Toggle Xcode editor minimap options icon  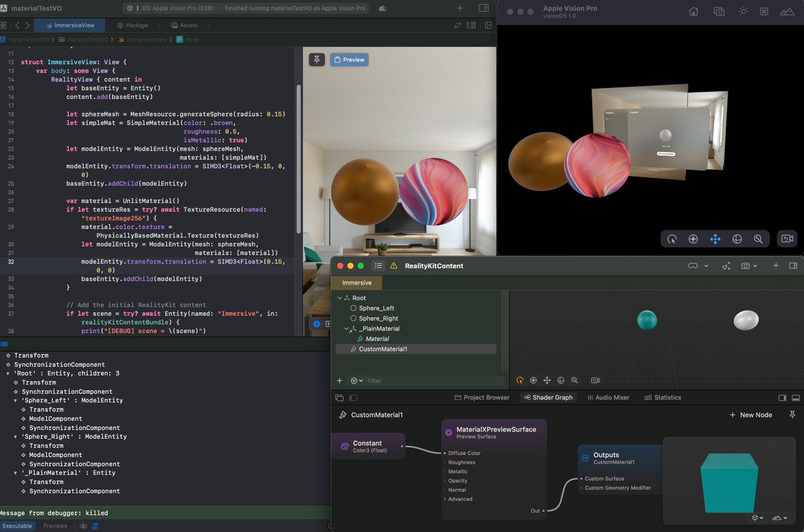471,25
